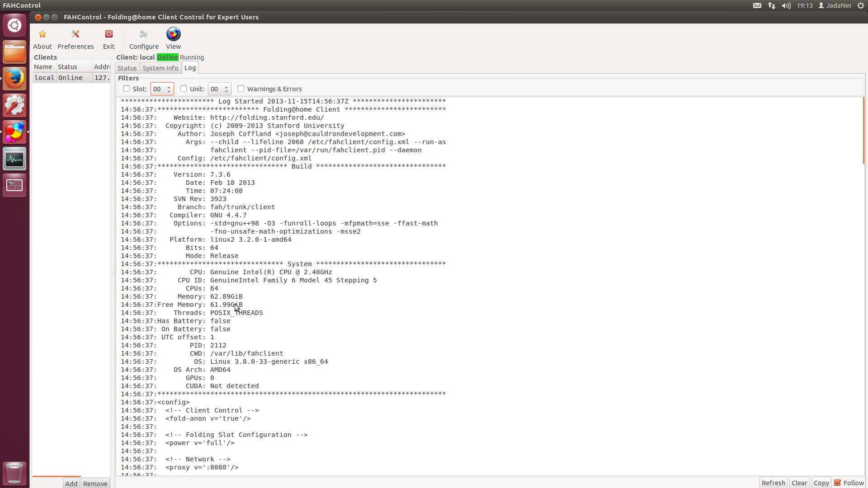
Task: Open the JadaNei user menu
Action: (835, 5)
